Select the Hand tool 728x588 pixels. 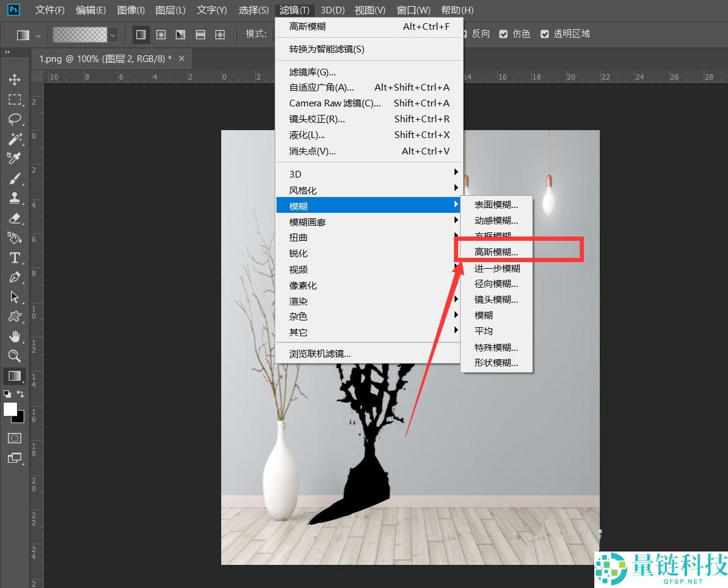click(x=15, y=336)
